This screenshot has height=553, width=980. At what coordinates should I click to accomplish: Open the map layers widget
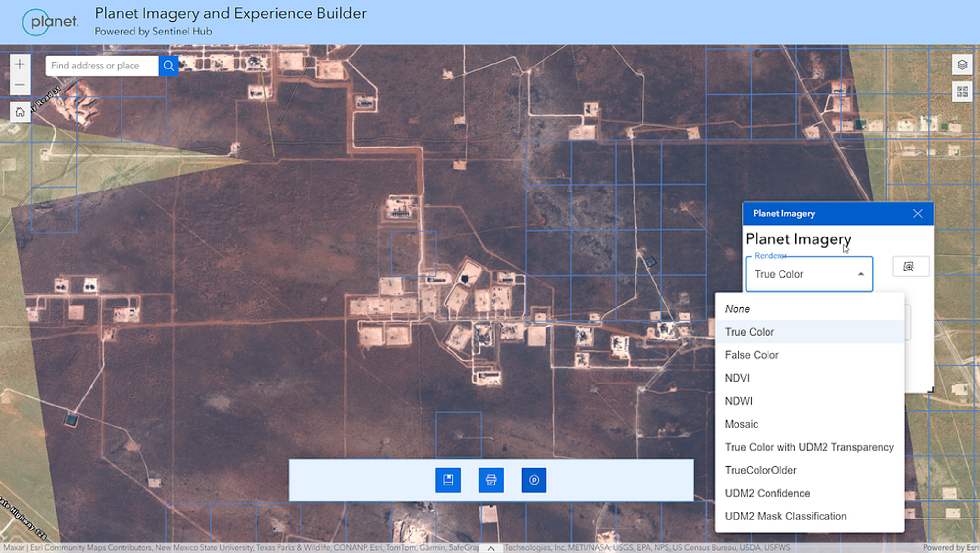point(962,65)
